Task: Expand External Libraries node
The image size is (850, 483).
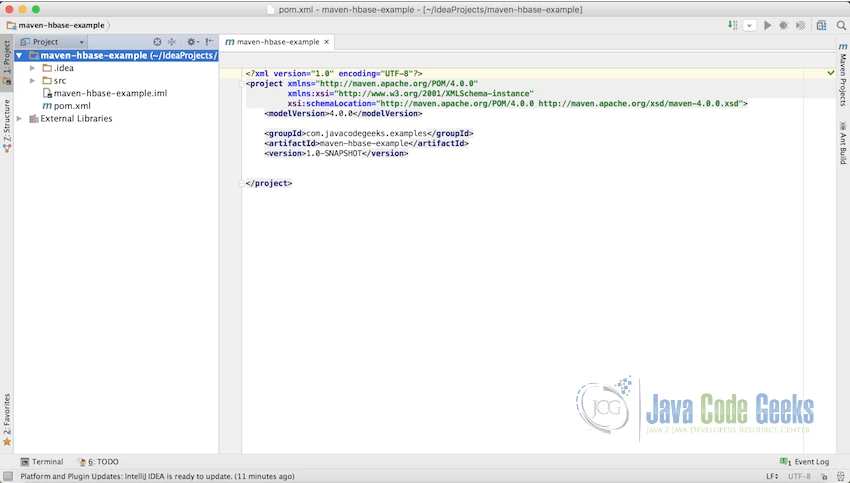Action: 20,119
